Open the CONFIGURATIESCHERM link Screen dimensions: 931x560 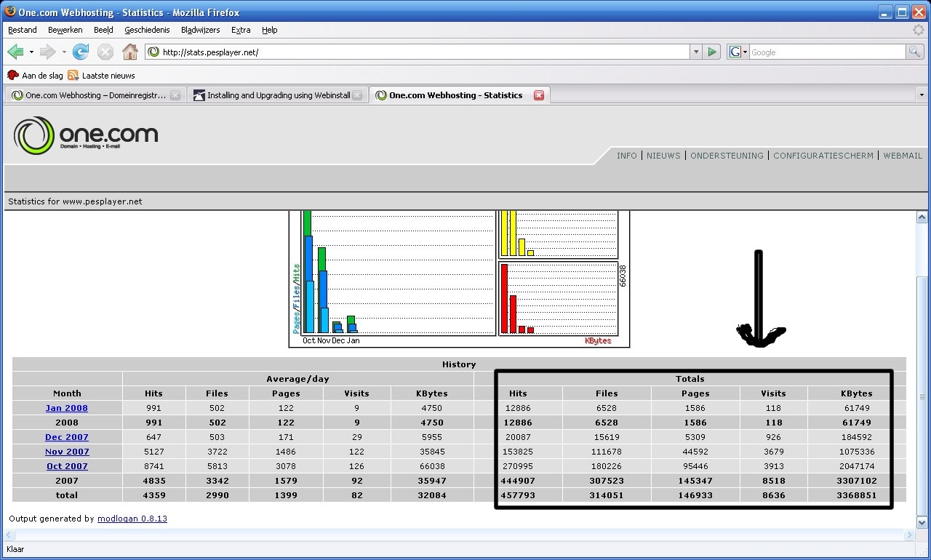click(823, 156)
